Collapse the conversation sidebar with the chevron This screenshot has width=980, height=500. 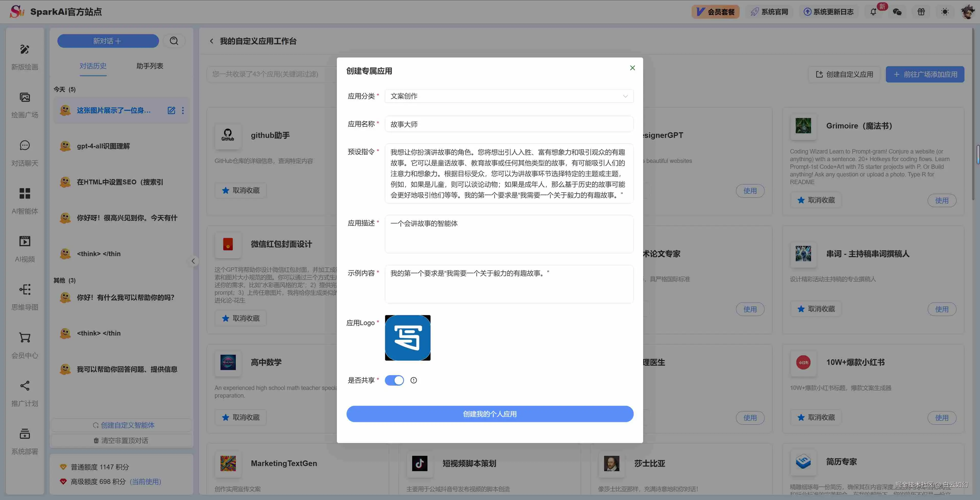click(x=193, y=261)
